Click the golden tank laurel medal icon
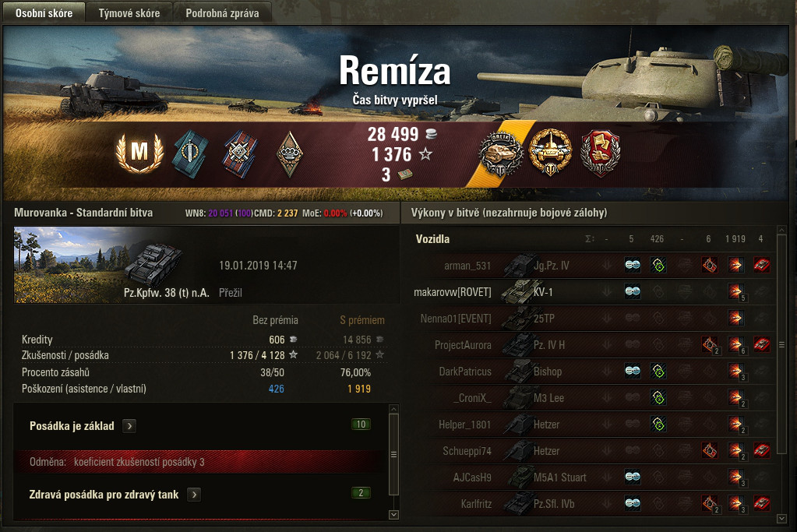Screen dimensions: 797x532 551,153
